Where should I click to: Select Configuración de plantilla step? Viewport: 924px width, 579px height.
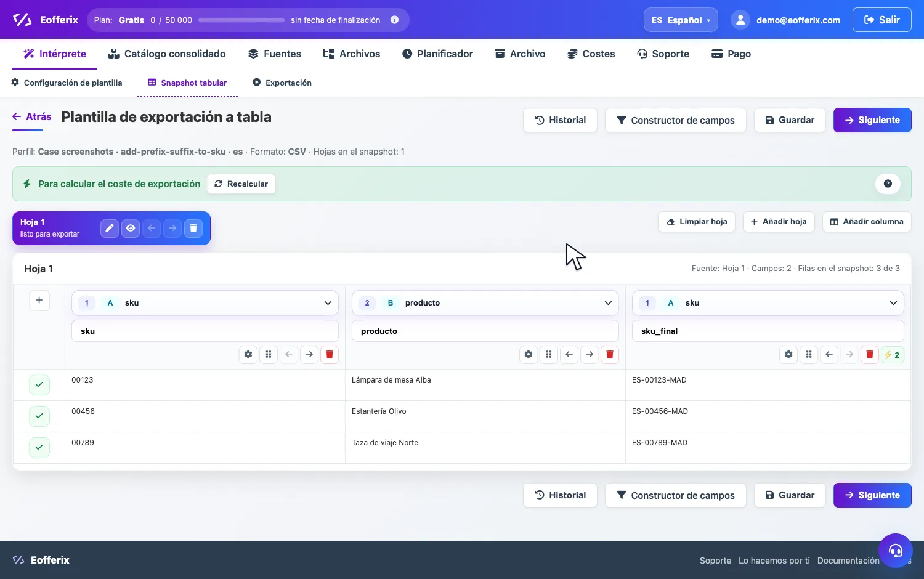[x=67, y=83]
